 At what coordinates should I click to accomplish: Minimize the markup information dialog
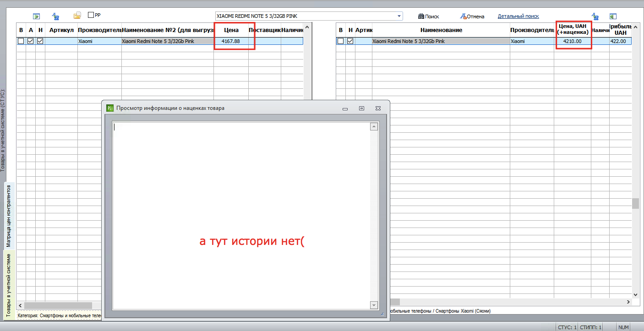345,109
